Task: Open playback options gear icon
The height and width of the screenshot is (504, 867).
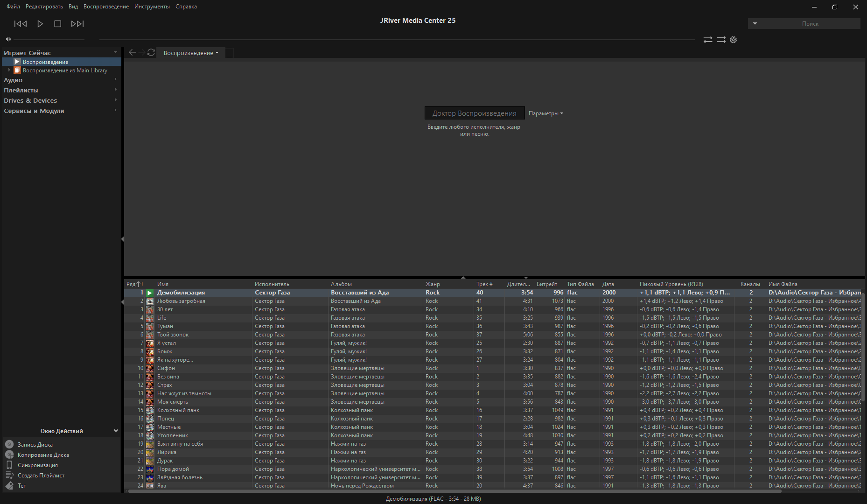Action: (734, 40)
